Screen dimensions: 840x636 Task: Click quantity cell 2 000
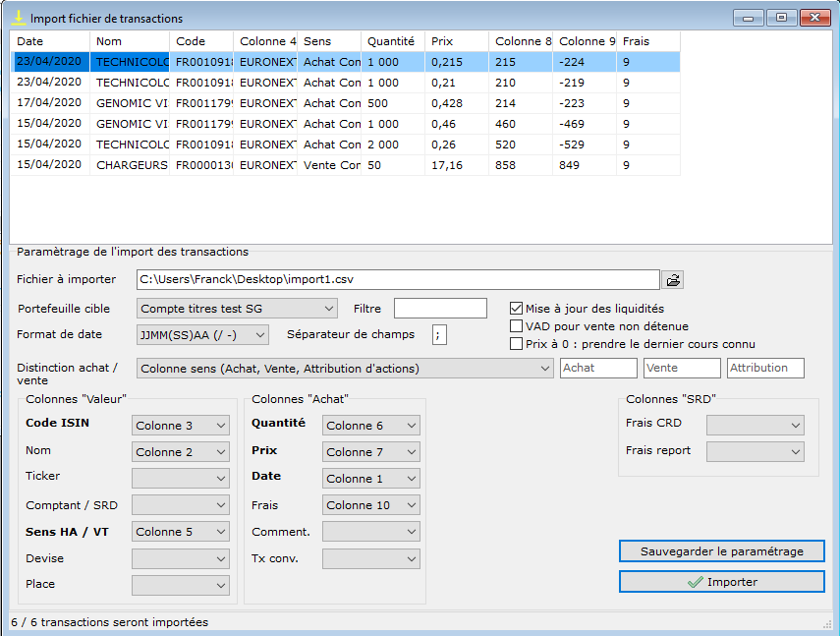click(x=393, y=145)
